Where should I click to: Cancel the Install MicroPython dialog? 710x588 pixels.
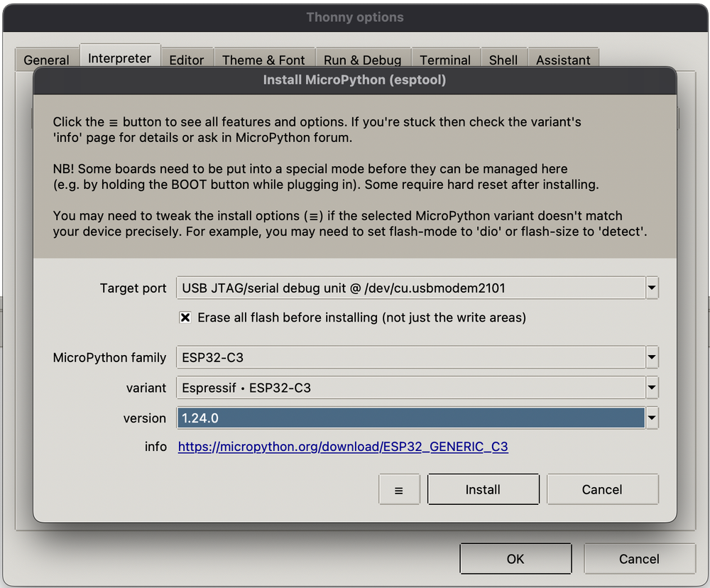(x=602, y=489)
